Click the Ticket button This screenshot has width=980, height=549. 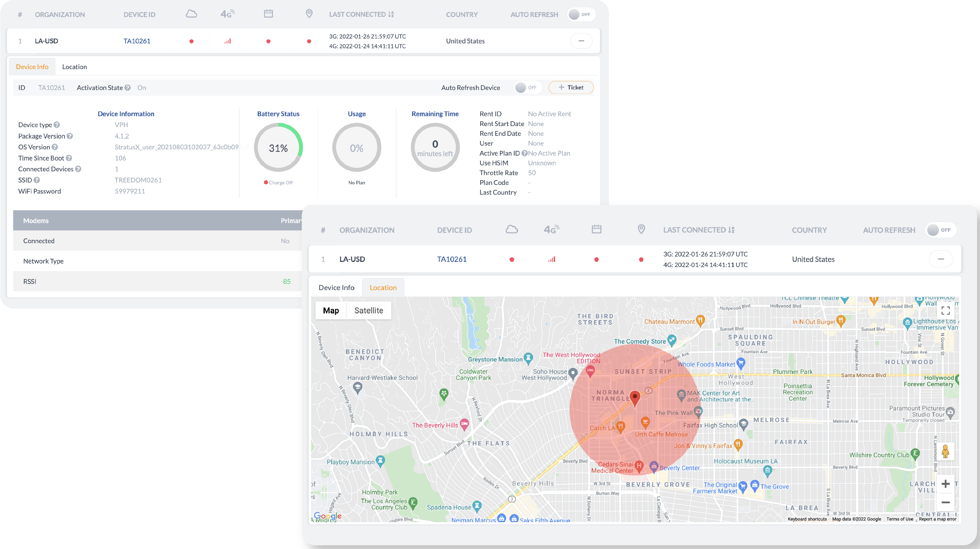[571, 88]
